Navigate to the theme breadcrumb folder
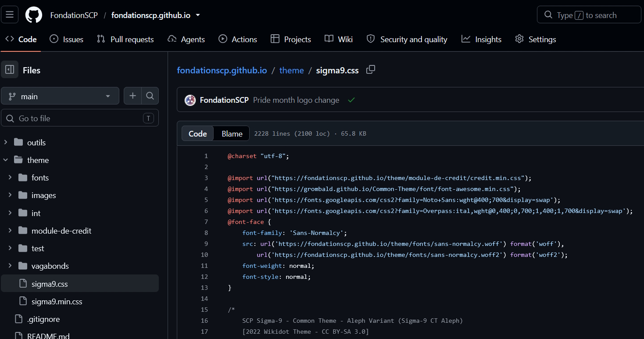The image size is (644, 339). (x=291, y=70)
